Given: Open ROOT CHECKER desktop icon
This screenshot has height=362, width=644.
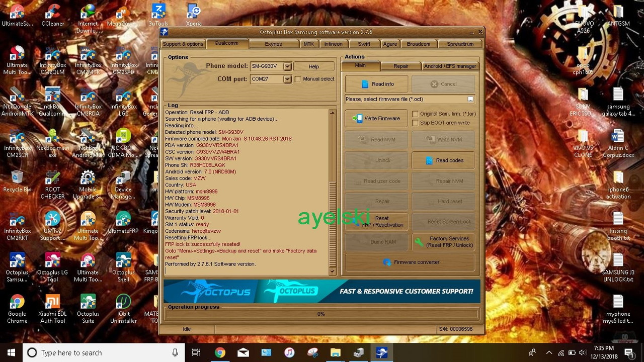Looking at the screenshot, I should click(53, 185).
